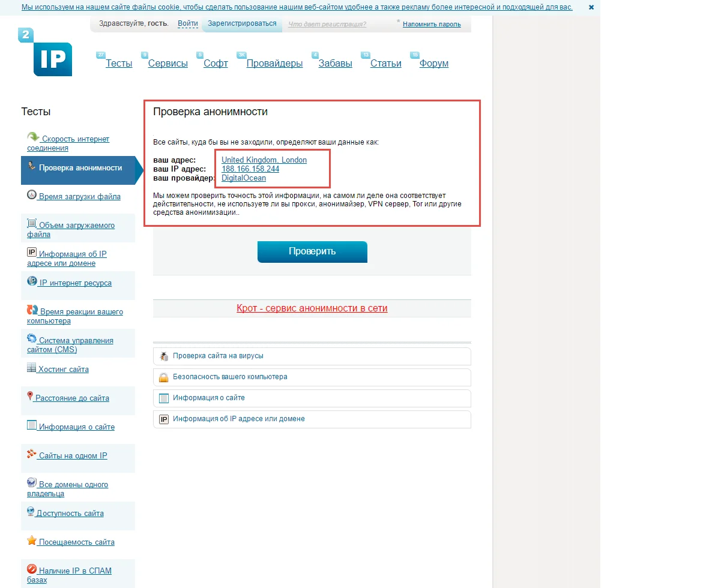Open Расстояние до сайта test
This screenshot has height=588, width=727.
[72, 398]
